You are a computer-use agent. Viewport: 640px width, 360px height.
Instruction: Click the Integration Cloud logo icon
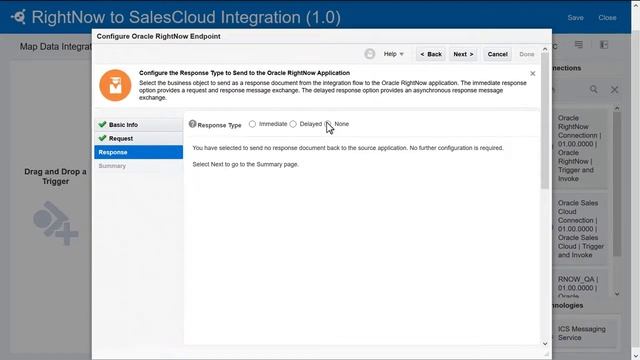click(x=18, y=17)
